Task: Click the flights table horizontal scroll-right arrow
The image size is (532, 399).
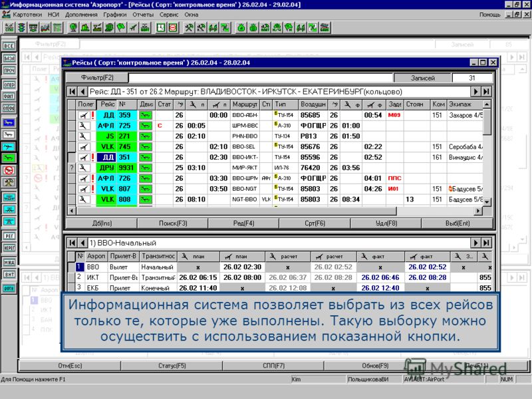Action: coord(478,211)
